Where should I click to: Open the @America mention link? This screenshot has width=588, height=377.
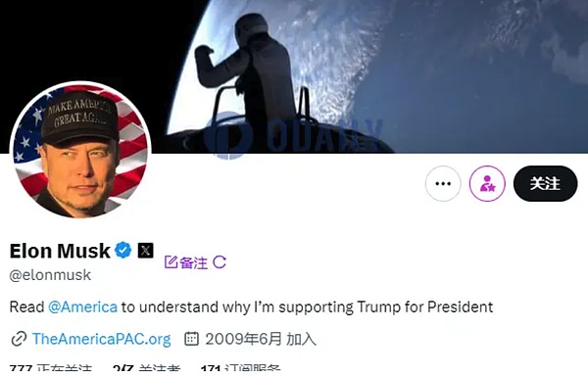pyautogui.click(x=83, y=306)
